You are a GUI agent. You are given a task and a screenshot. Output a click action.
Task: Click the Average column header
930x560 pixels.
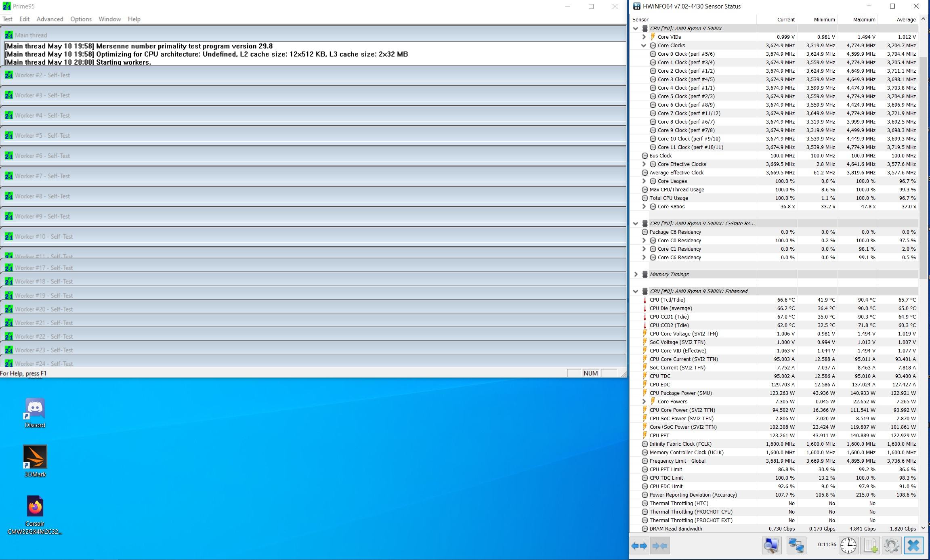(x=898, y=20)
